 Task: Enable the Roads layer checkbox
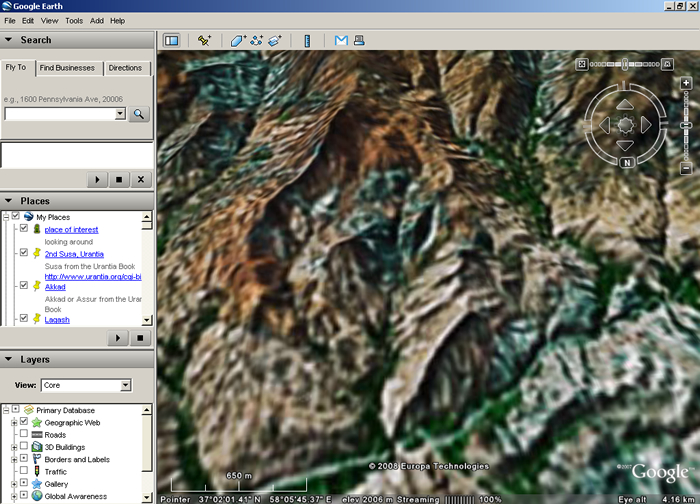24,434
